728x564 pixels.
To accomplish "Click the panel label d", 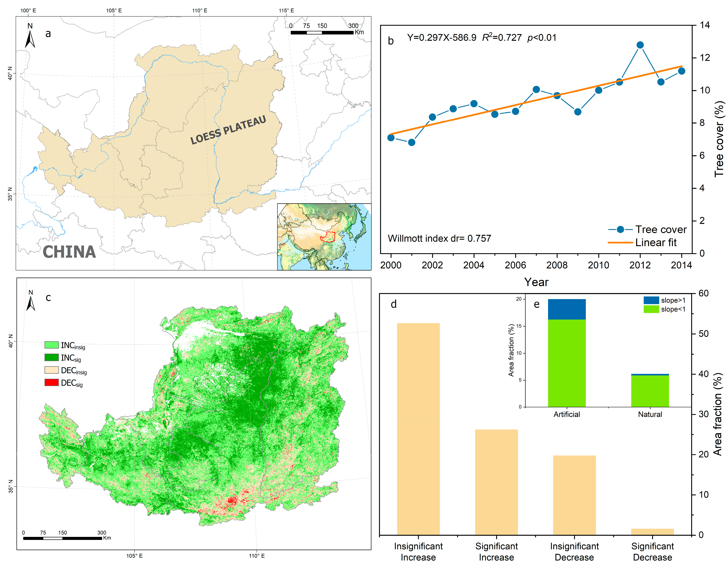I will tap(394, 304).
